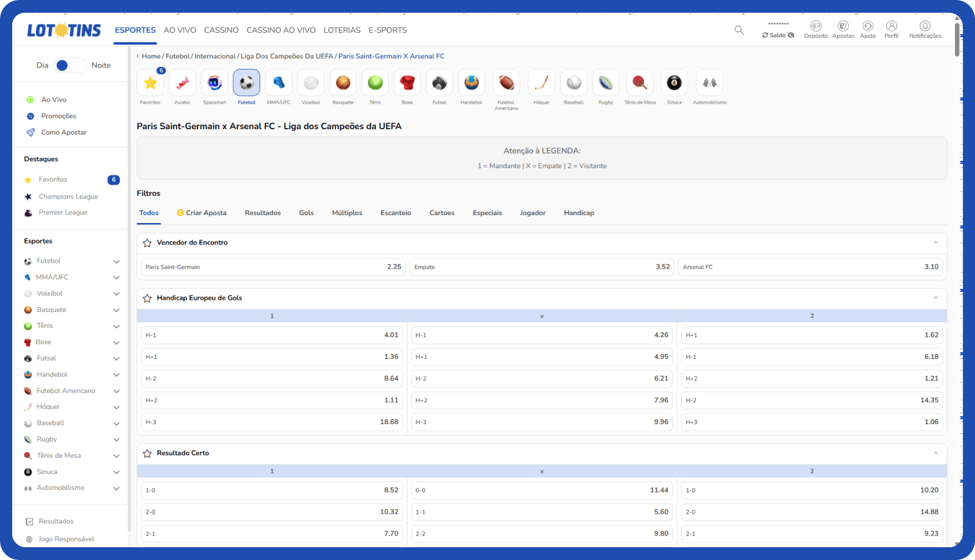Image resolution: width=975 pixels, height=560 pixels.
Task: Open Como Apostar in the sidebar
Action: [64, 132]
